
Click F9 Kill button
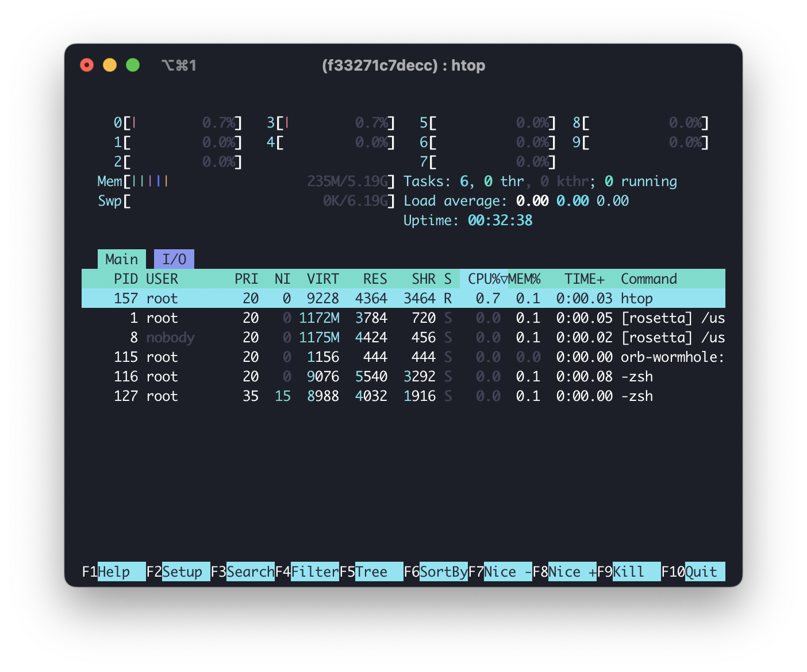click(629, 571)
